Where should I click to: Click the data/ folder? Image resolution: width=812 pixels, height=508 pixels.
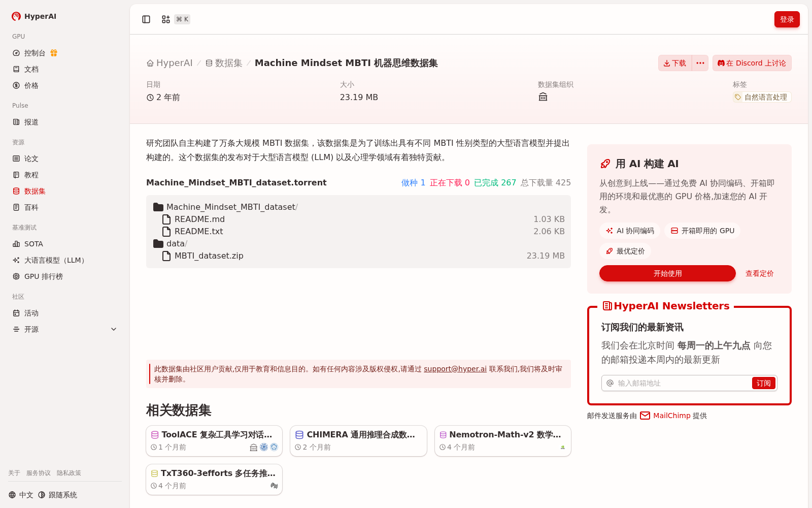point(171,243)
